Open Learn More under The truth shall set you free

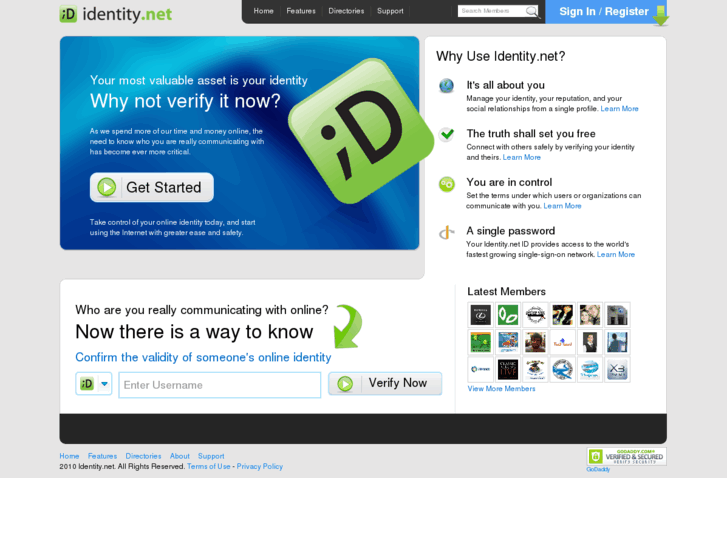522,157
